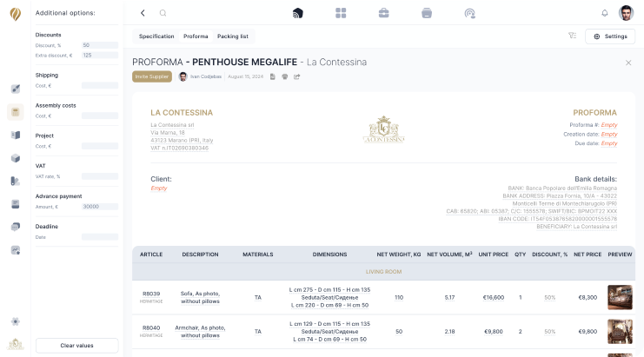Open the catalog book sidebar icon
Viewport: 644px width, 357px height.
(15, 135)
